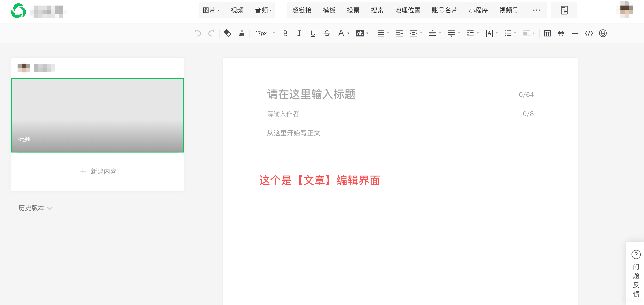
Task: Select 小程序 from the insert menu
Action: click(478, 10)
